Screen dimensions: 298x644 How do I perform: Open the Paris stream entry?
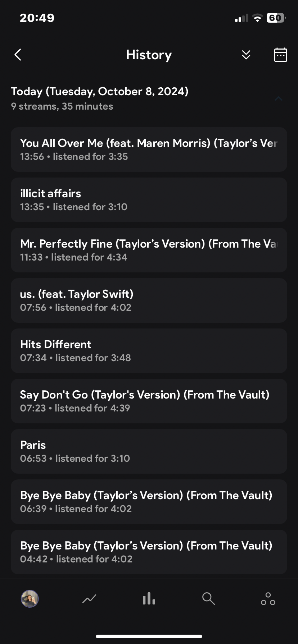[x=149, y=451]
